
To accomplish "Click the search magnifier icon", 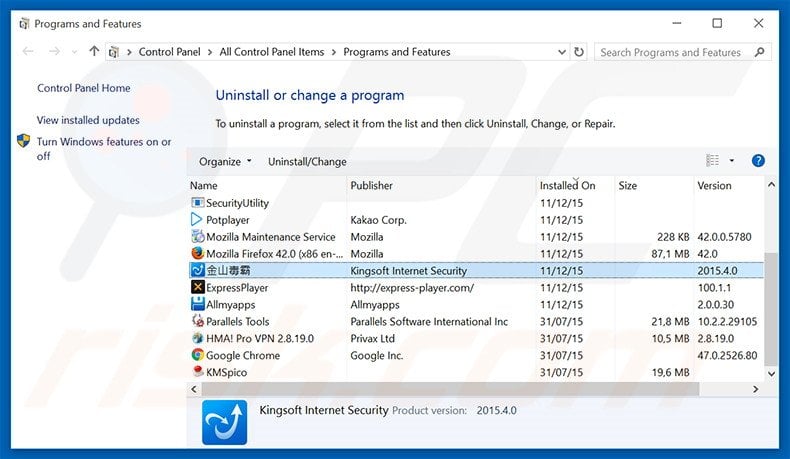I will (760, 52).
